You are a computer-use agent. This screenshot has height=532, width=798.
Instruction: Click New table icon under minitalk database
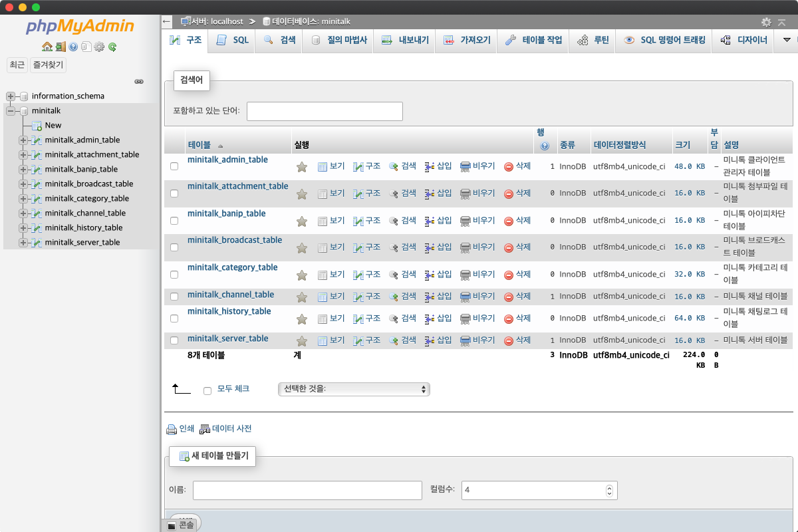pos(37,126)
